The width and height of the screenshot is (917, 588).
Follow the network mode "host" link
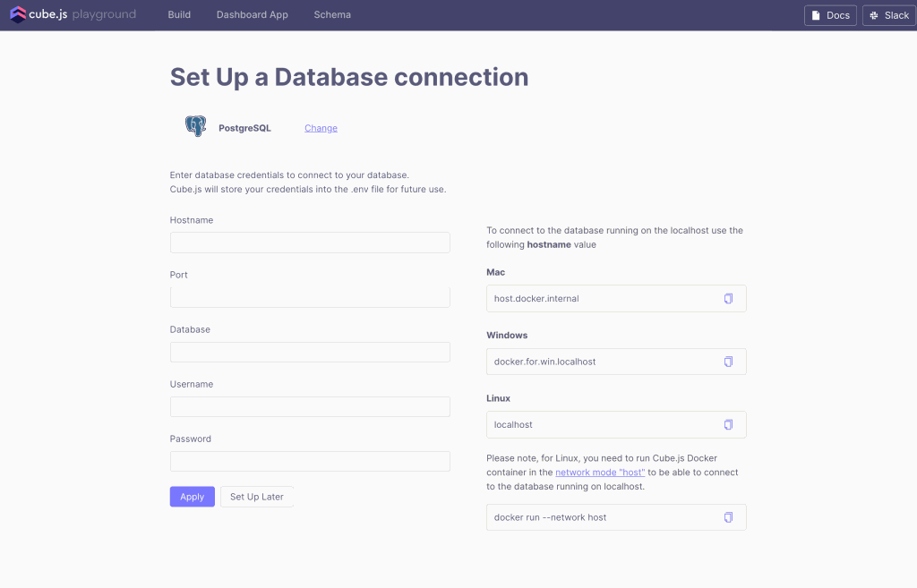pos(600,473)
